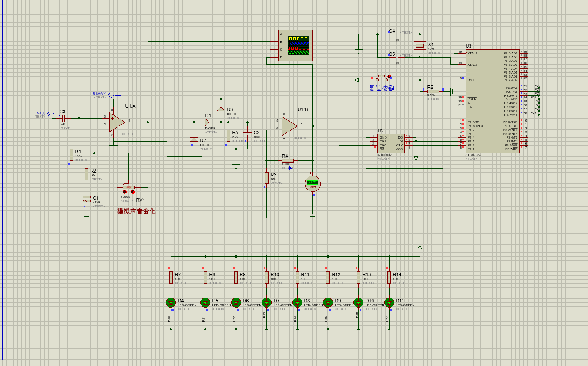Image resolution: width=588 pixels, height=366 pixels.
Task: Click the blue label "复位按键"
Action: tap(382, 88)
